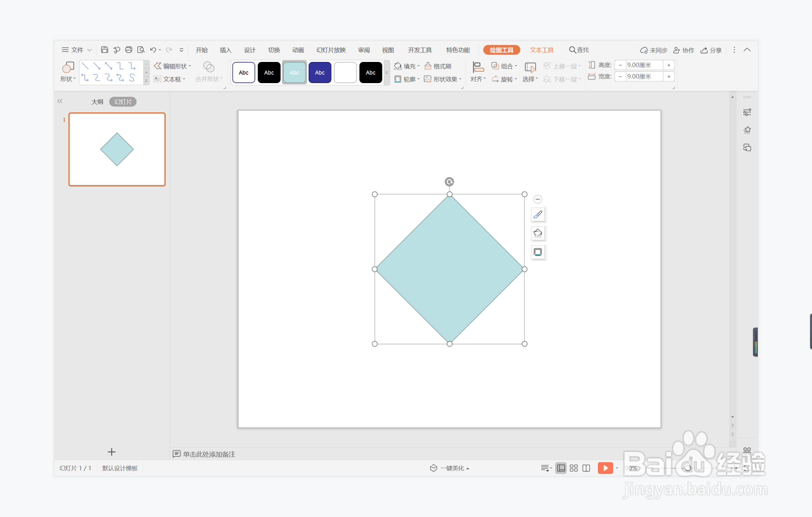Click the floating shape outline icon beside diamond
Screen dimensions: 812x517
coord(538,252)
